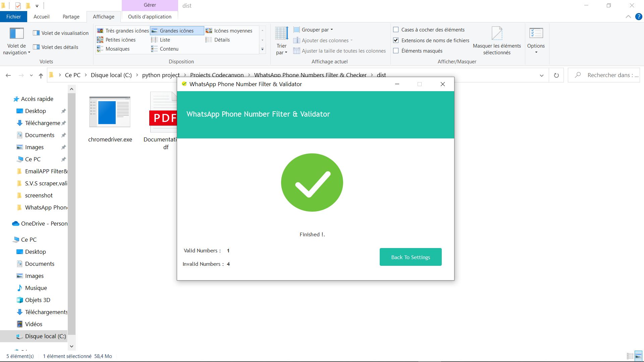Toggle the Volet des détails pane
The width and height of the screenshot is (644, 362).
click(56, 47)
